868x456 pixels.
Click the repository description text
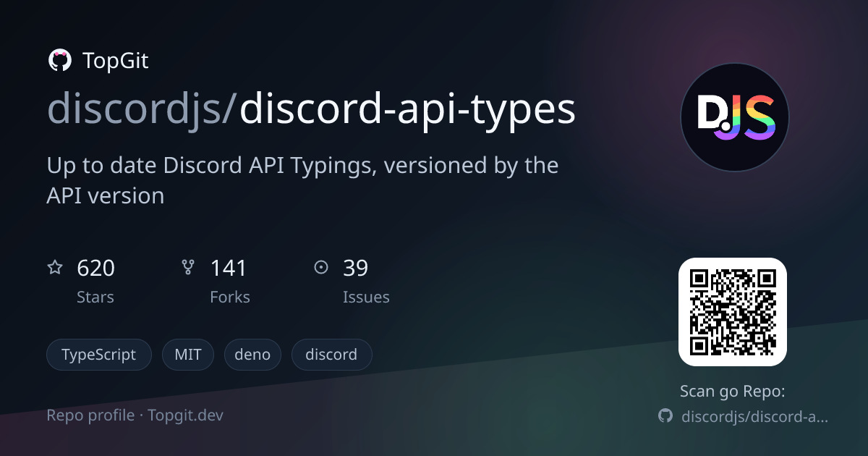point(302,180)
